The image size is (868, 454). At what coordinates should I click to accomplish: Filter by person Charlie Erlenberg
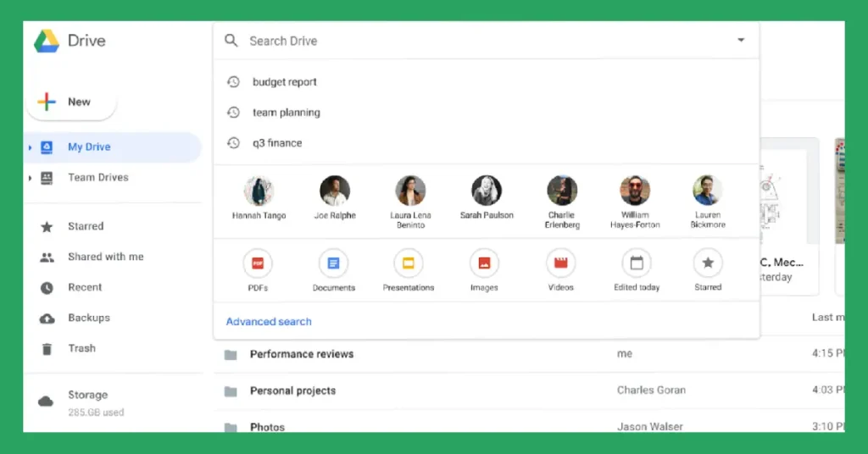562,202
